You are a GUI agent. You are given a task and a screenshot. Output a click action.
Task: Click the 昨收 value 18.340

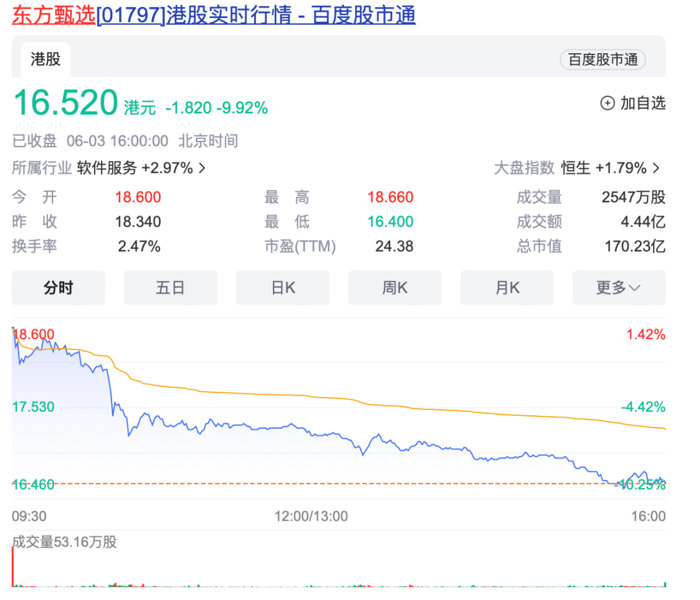(x=138, y=222)
